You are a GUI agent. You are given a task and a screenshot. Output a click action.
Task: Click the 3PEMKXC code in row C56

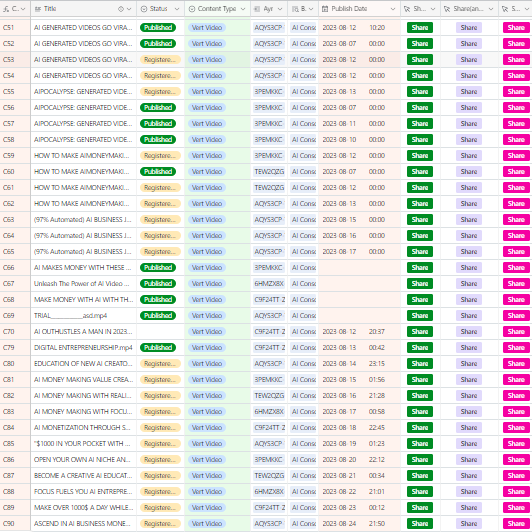click(269, 108)
